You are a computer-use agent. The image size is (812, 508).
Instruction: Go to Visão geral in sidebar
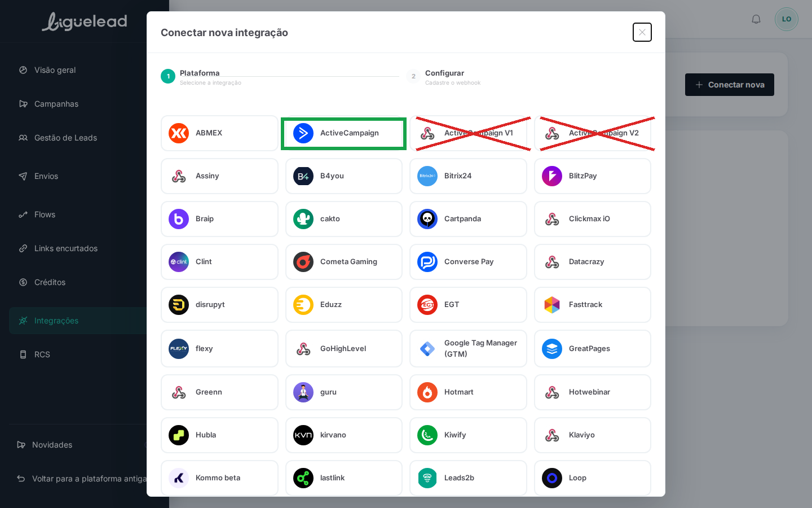pyautogui.click(x=78, y=70)
